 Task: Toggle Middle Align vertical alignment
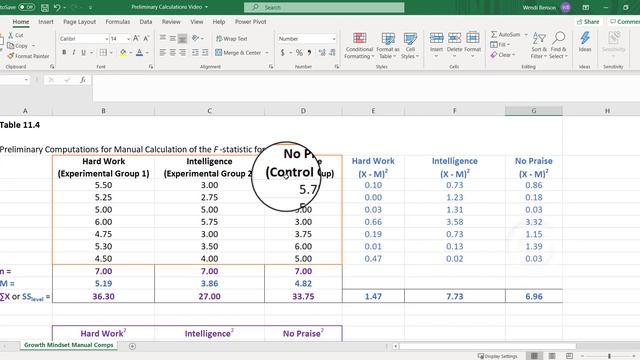pos(173,38)
